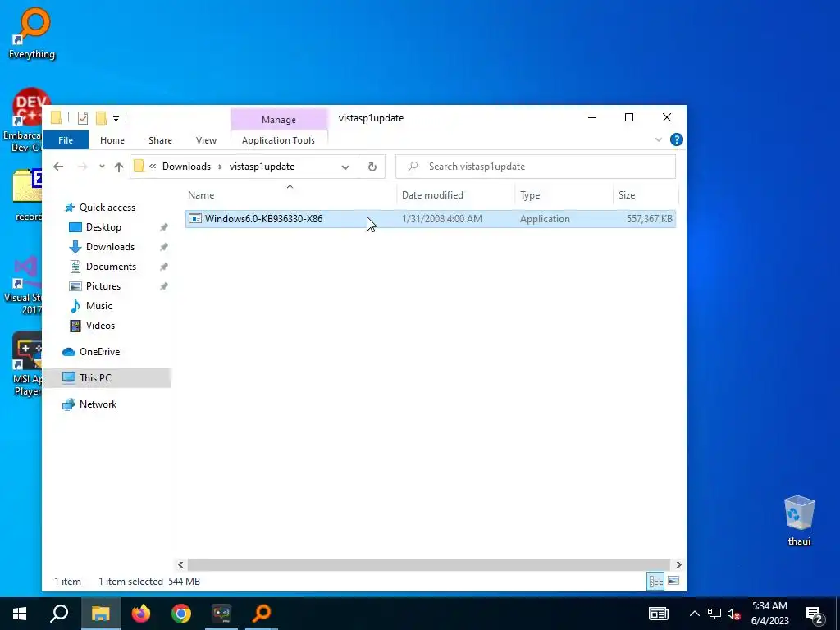Viewport: 840px width, 630px height.
Task: Go back with the Back arrow
Action: 58,167
